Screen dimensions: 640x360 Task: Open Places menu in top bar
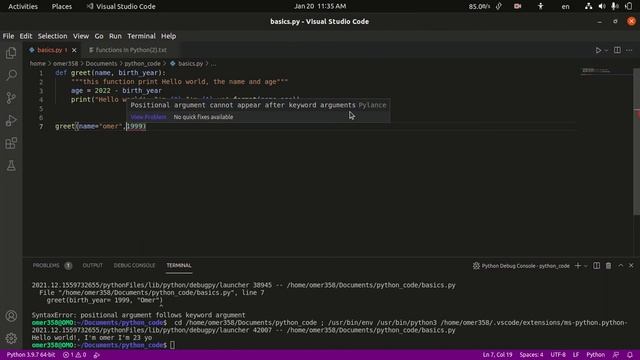(62, 6)
